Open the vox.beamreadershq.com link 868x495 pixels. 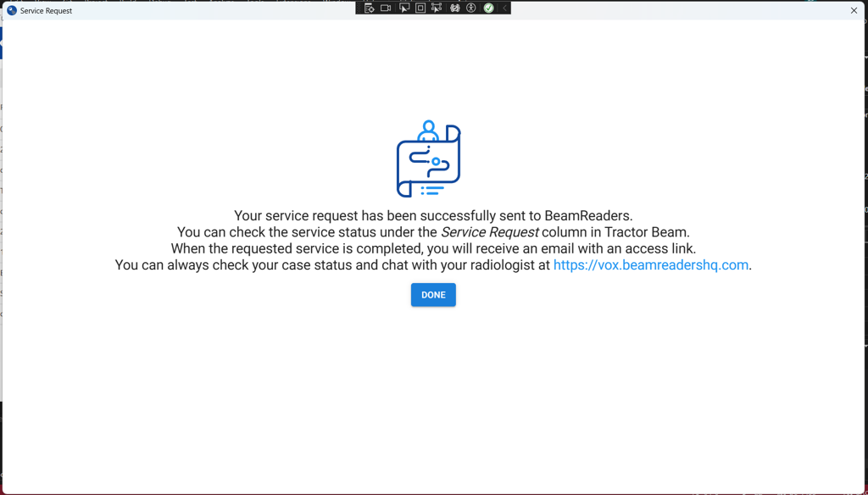(650, 264)
